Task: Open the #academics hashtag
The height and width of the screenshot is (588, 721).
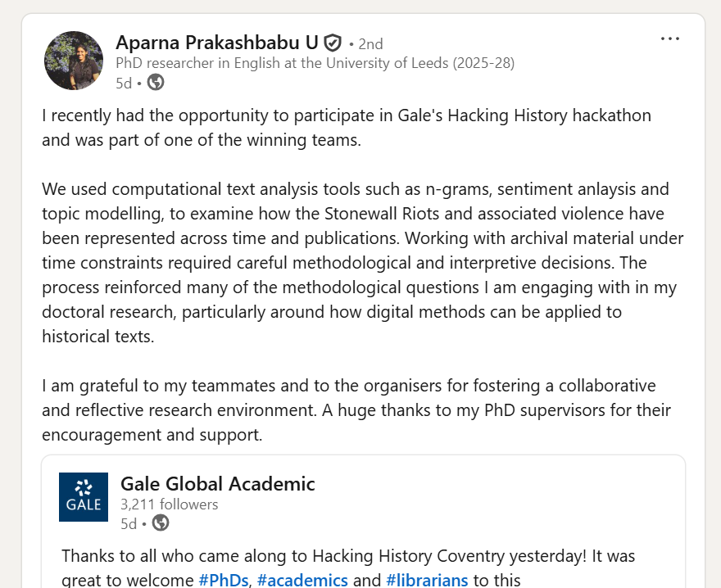Action: pyautogui.click(x=302, y=580)
